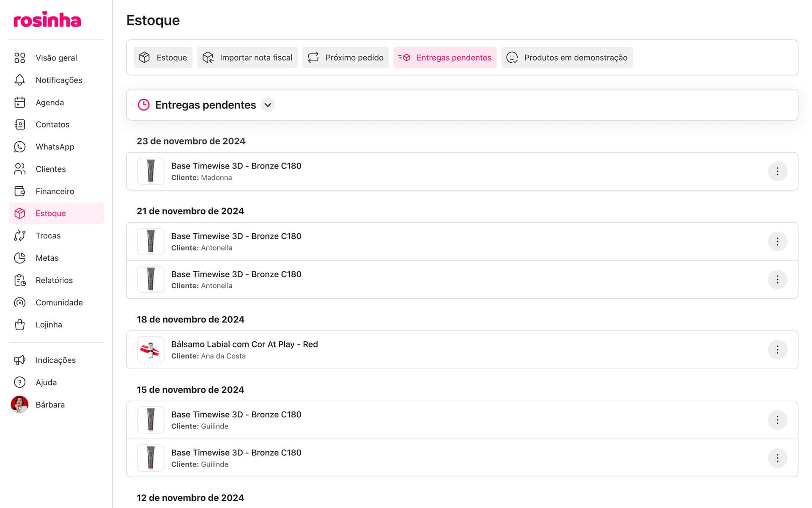Open Agenda calendar icon in sidebar
Viewport: 812px width, 508px height.
coord(20,102)
